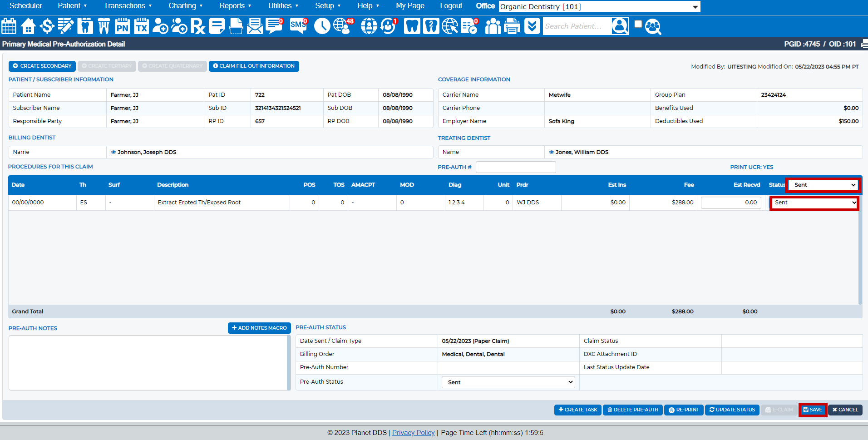Click the eye icon beside Johnson, Joseph DDS
Image resolution: width=868 pixels, height=440 pixels.
113,152
